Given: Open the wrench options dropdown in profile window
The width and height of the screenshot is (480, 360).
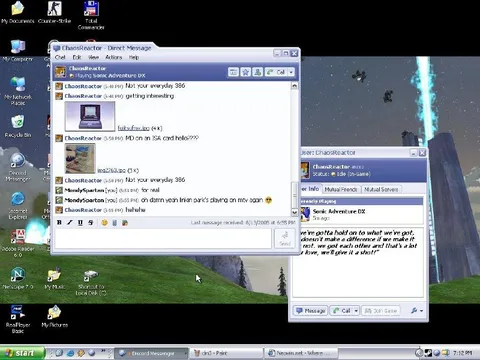Looking at the screenshot, I should pyautogui.click(x=417, y=311).
